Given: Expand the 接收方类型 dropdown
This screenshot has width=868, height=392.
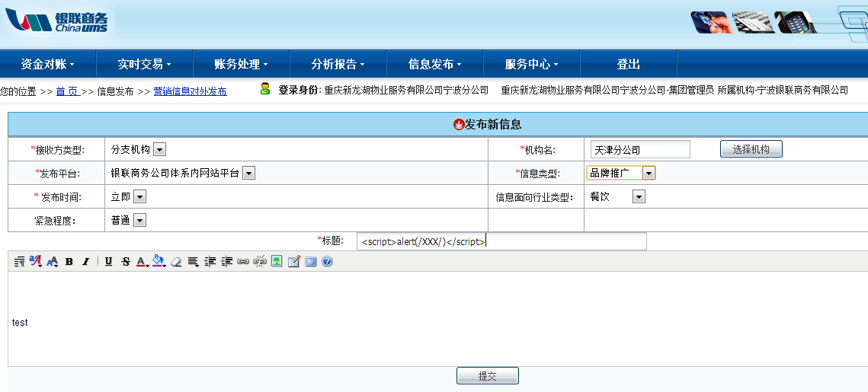Looking at the screenshot, I should [159, 149].
